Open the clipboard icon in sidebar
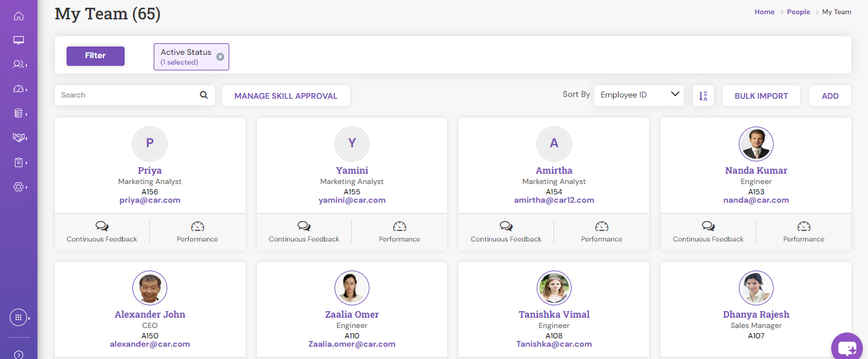Viewport: 868px width, 359px height. 19,162
